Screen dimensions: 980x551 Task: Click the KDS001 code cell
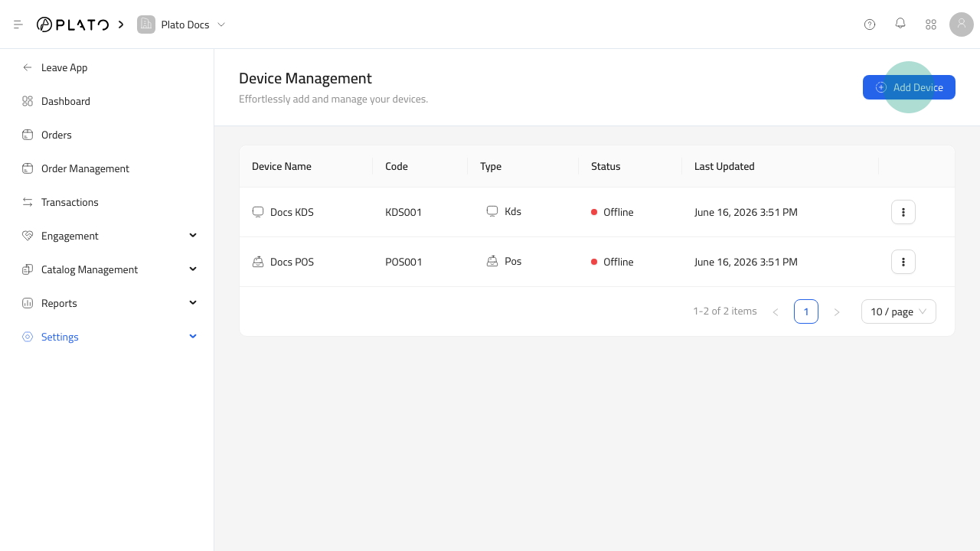coord(403,212)
